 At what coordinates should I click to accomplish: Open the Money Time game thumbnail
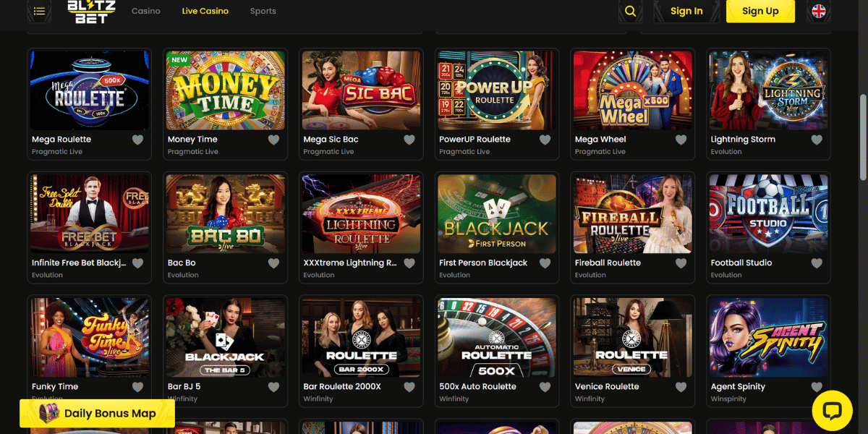226,90
